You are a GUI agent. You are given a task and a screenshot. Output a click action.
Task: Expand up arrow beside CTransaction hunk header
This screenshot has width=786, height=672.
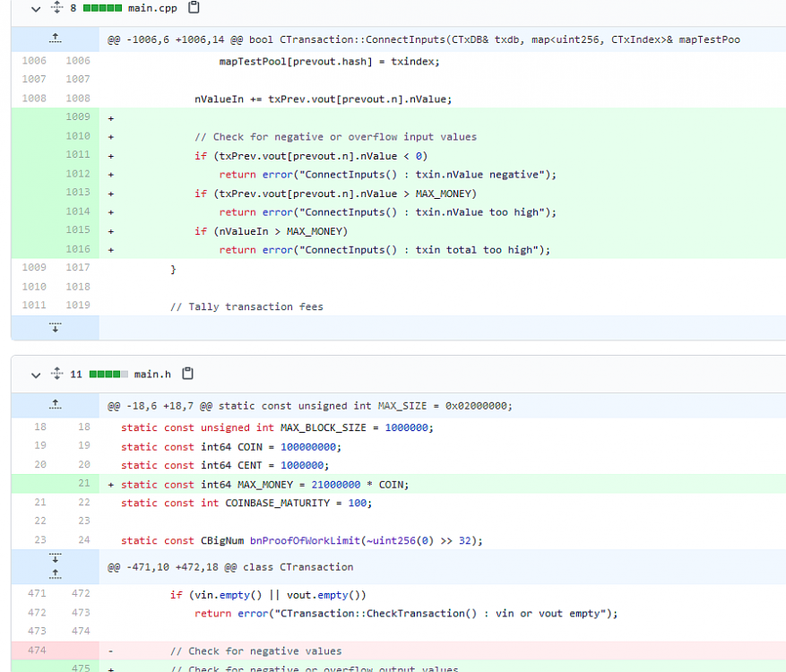click(55, 573)
